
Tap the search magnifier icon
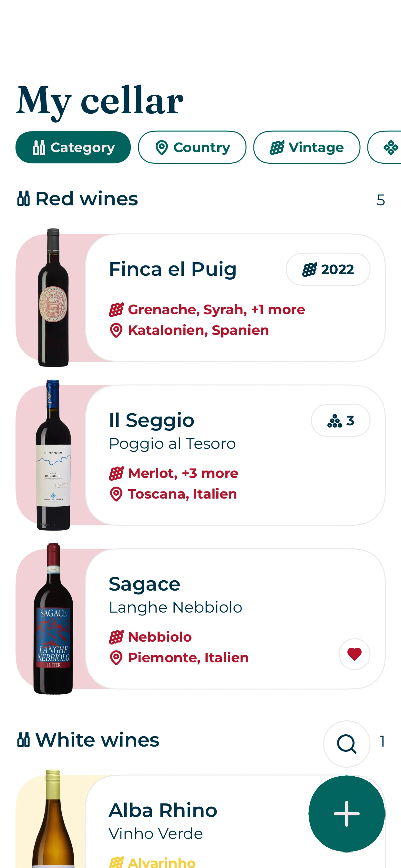(346, 744)
